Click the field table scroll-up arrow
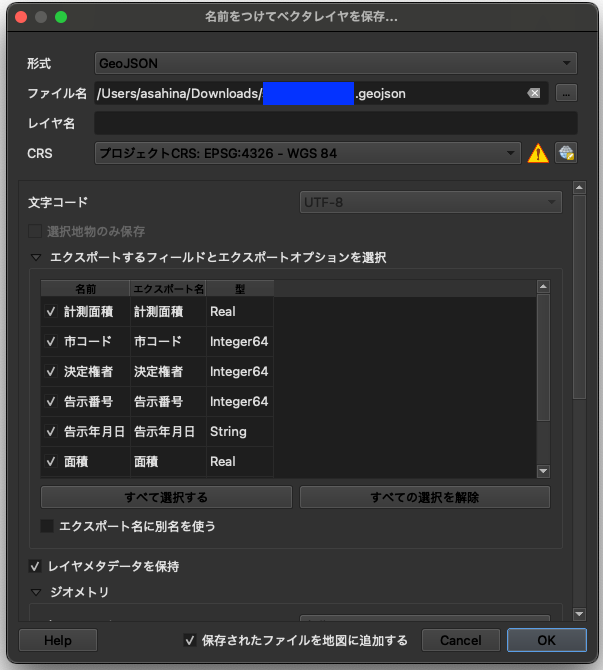The width and height of the screenshot is (603, 670). (x=543, y=286)
